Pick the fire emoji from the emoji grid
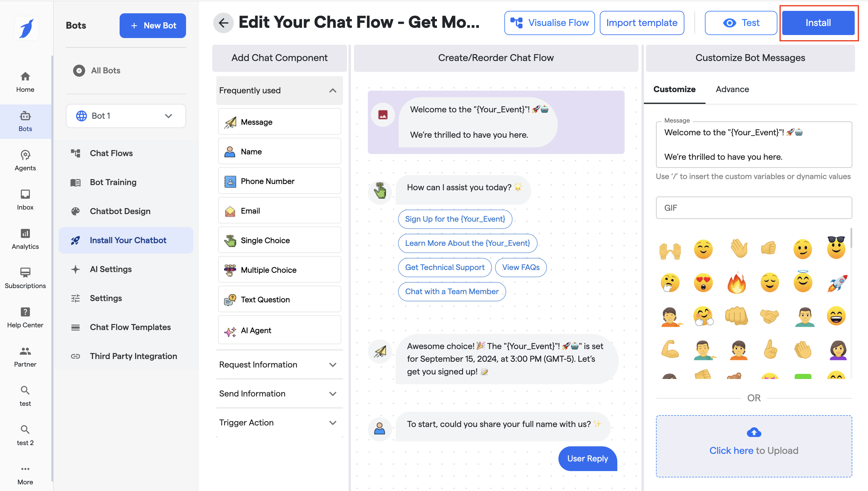 tap(736, 283)
